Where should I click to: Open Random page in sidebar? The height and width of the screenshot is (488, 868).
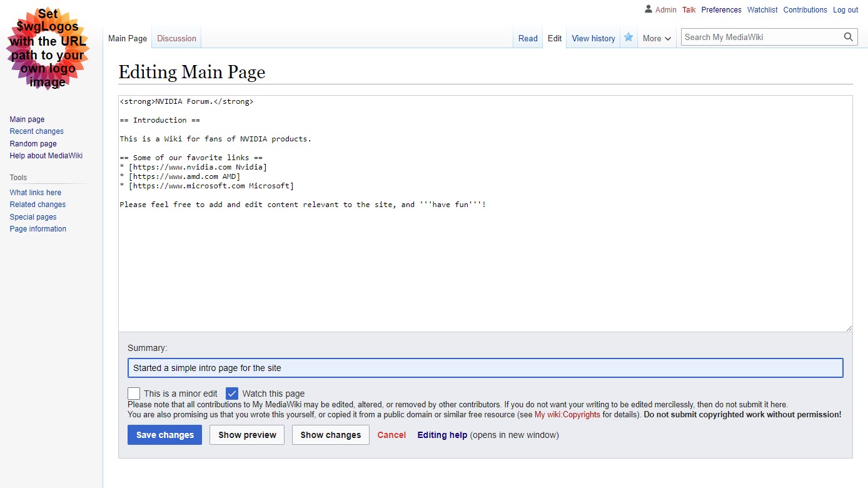33,144
